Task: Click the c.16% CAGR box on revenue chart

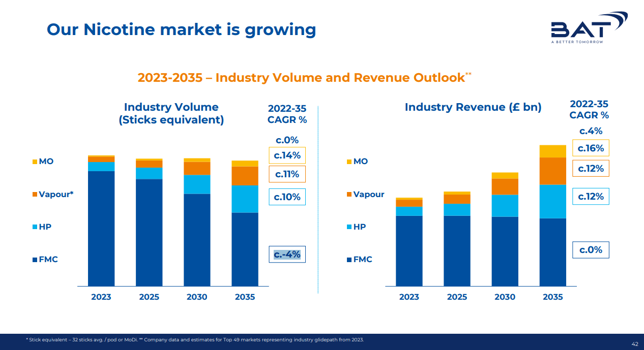Action: [591, 148]
